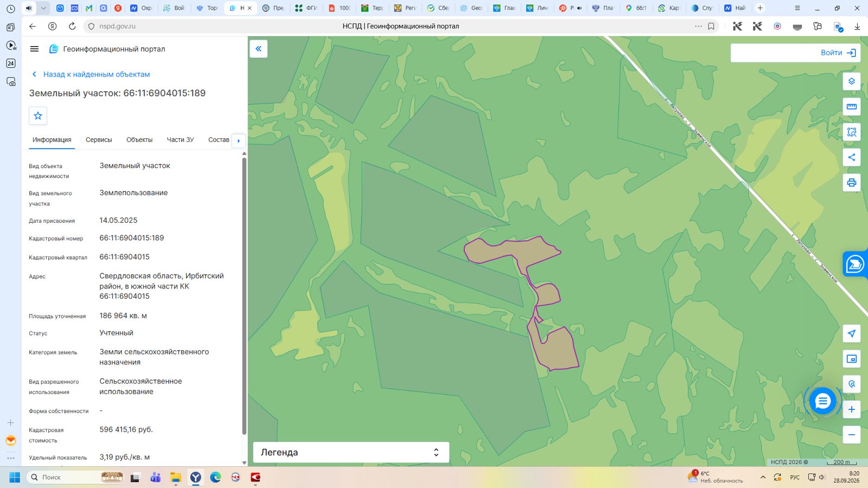This screenshot has height=488, width=868.
Task: Zoom in with the plus button
Action: pyautogui.click(x=851, y=409)
